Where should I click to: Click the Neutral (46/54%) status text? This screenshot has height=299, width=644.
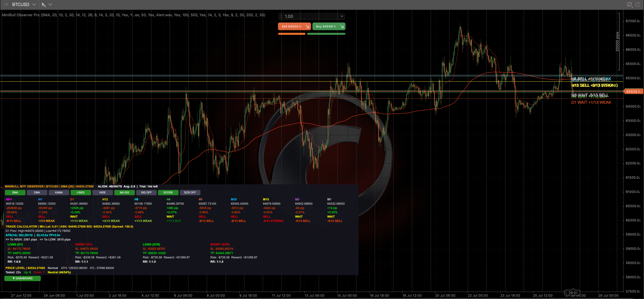59,272
